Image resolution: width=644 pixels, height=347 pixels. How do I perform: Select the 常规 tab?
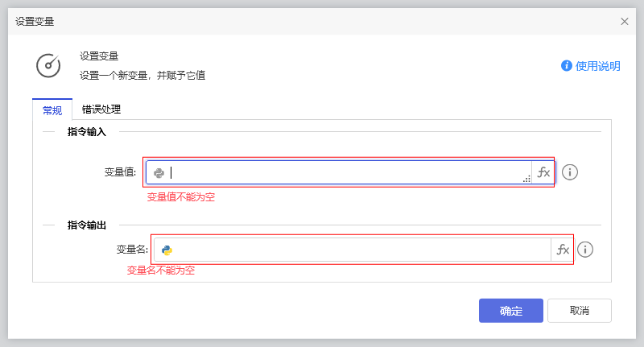pyautogui.click(x=52, y=110)
